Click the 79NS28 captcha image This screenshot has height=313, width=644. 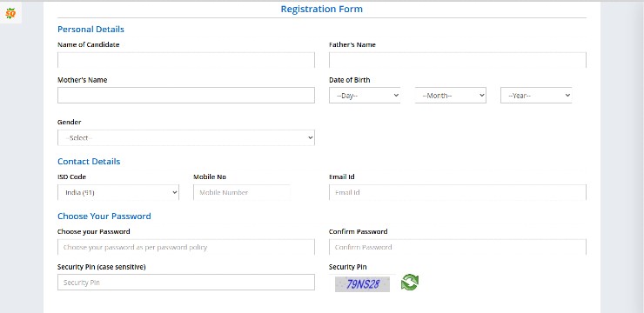362,284
